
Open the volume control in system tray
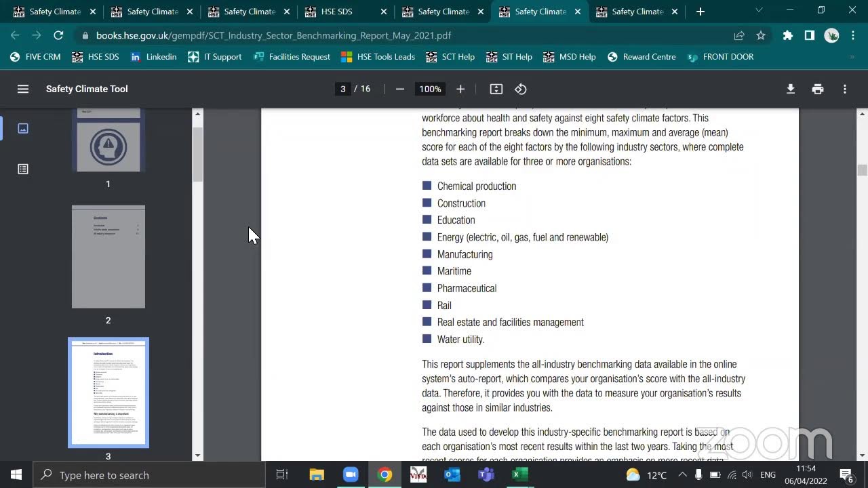pos(747,475)
